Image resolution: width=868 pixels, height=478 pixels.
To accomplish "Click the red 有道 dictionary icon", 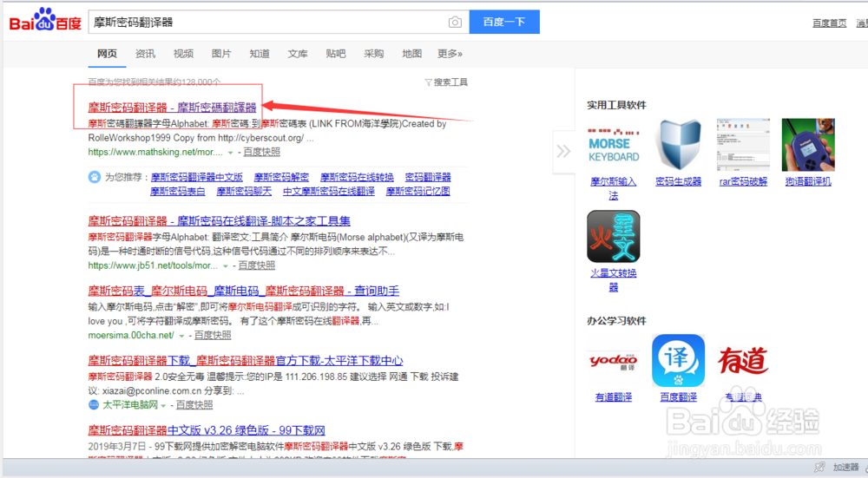I will (x=743, y=361).
